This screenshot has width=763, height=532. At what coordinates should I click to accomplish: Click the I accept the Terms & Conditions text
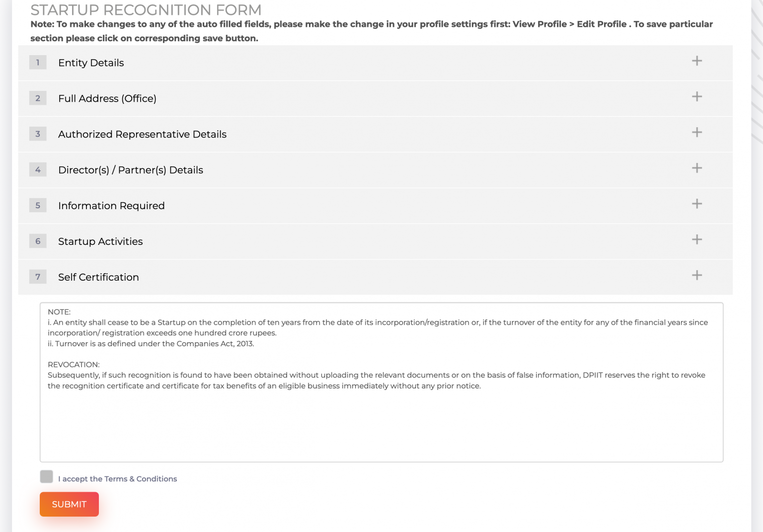coord(118,479)
